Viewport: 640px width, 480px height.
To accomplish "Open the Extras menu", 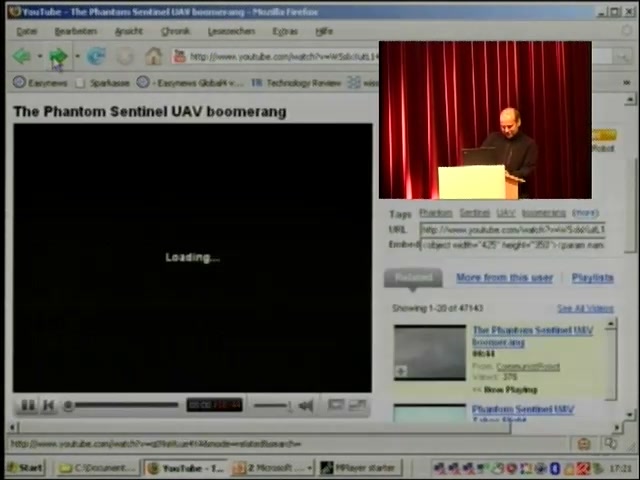I will [285, 31].
